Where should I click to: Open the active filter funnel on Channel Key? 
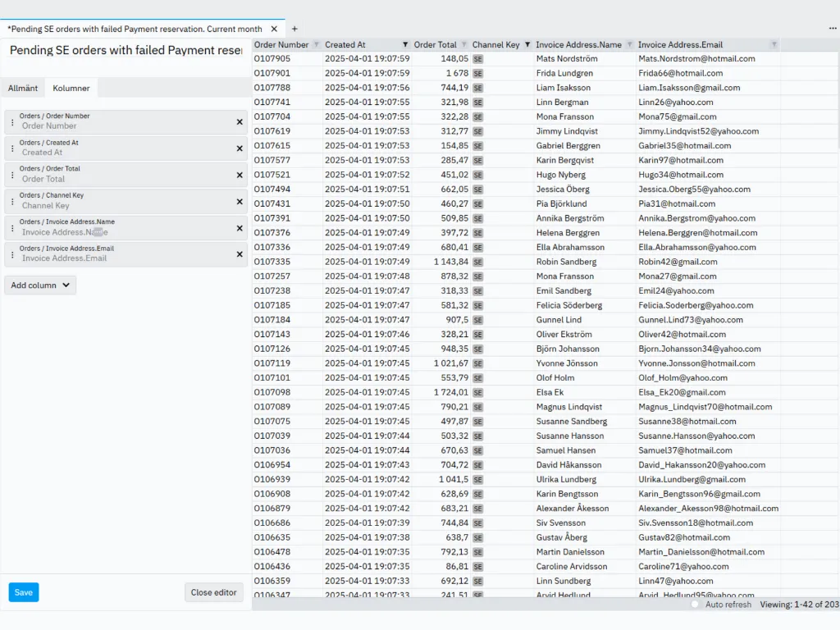pyautogui.click(x=528, y=44)
